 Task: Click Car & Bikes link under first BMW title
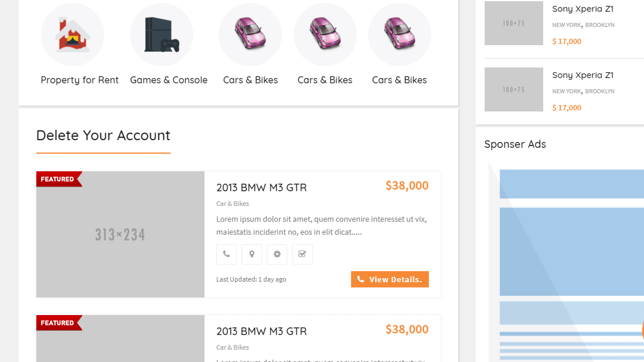233,204
